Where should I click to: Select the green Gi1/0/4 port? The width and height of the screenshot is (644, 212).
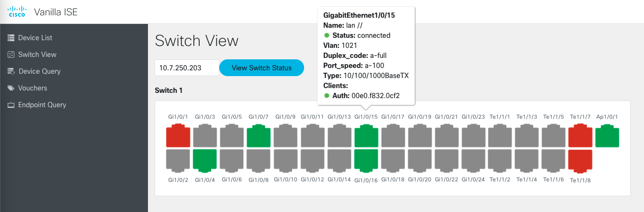pos(205,161)
